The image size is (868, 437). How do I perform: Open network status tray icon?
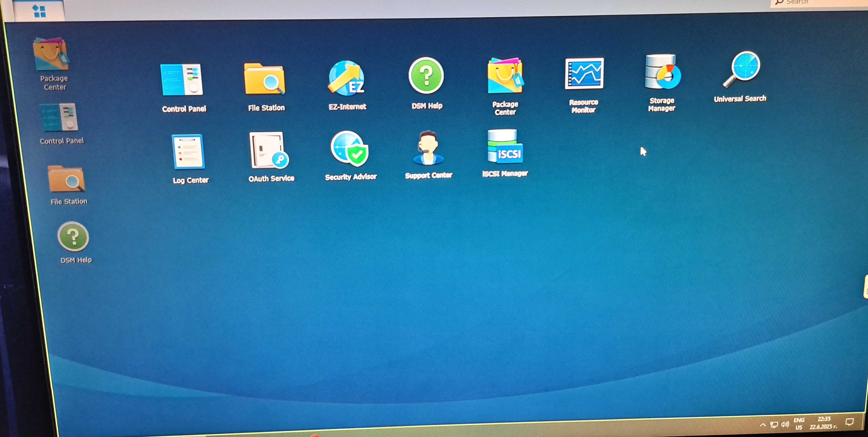[774, 425]
